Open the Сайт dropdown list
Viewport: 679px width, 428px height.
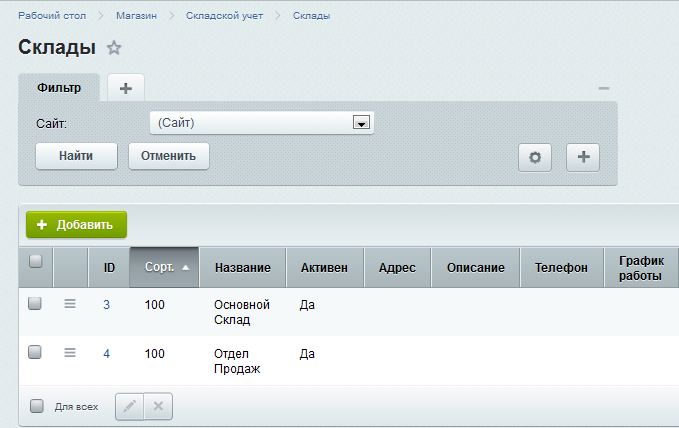tap(361, 123)
